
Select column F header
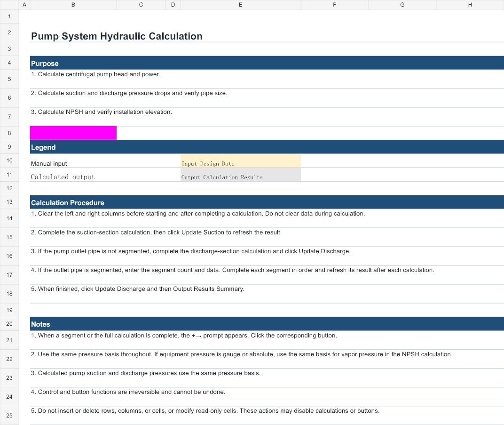(x=335, y=5)
